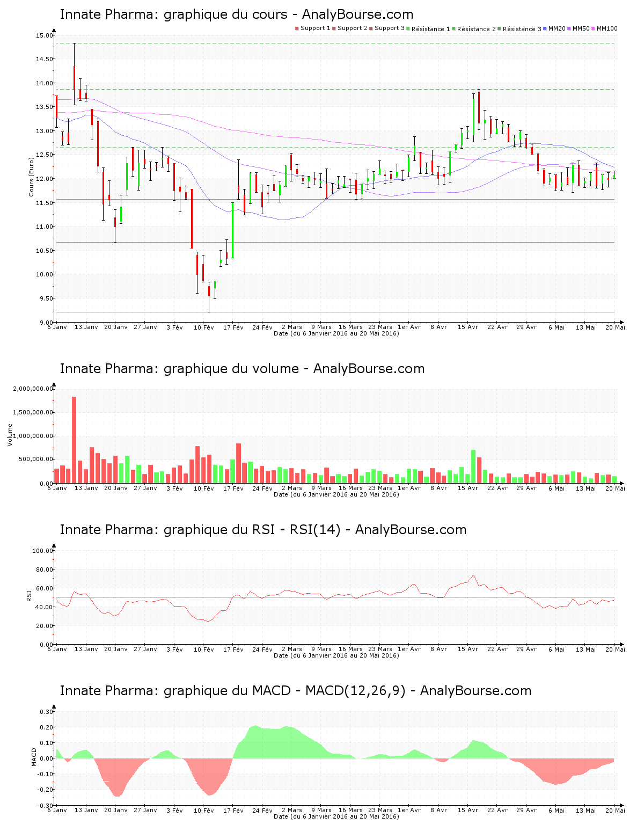644x832 pixels.
Task: Click the 2,000,000.00 value on volume axis
Action: (33, 389)
